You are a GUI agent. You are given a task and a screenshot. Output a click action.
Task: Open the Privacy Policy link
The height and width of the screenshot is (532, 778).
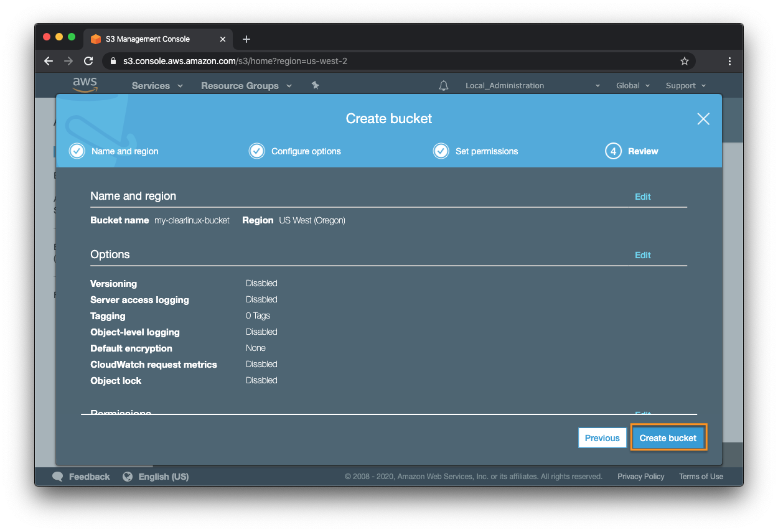pyautogui.click(x=641, y=477)
